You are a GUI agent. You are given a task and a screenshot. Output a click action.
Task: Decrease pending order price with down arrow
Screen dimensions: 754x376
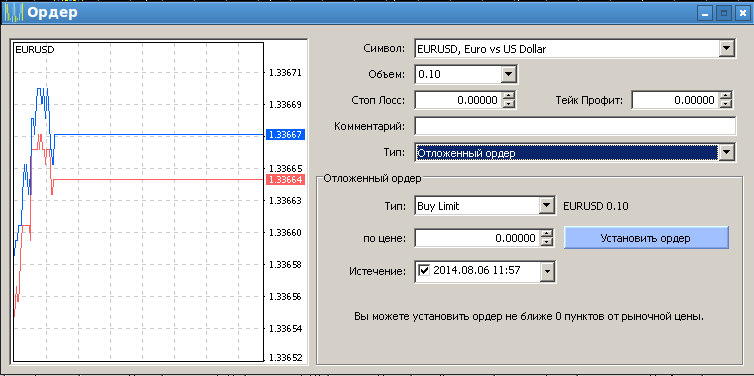pos(547,242)
